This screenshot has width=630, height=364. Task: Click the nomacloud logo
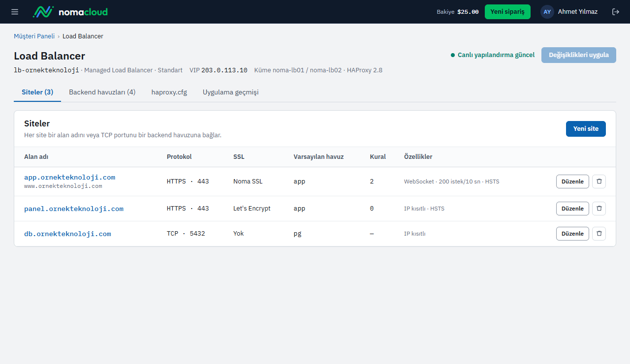(x=70, y=12)
